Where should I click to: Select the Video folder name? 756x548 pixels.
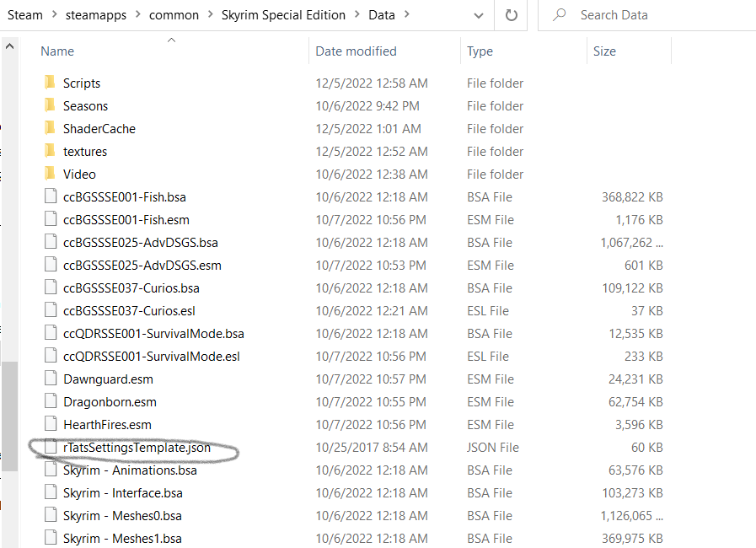[79, 174]
